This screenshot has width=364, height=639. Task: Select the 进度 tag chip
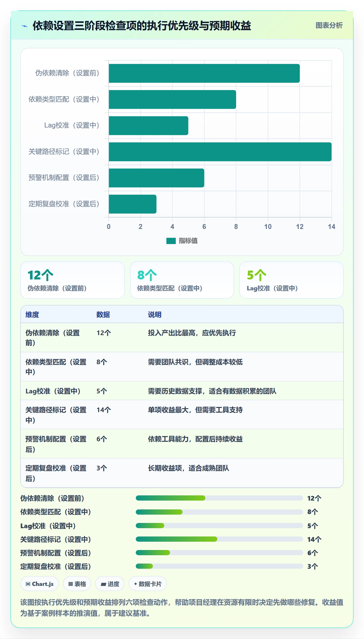[110, 584]
